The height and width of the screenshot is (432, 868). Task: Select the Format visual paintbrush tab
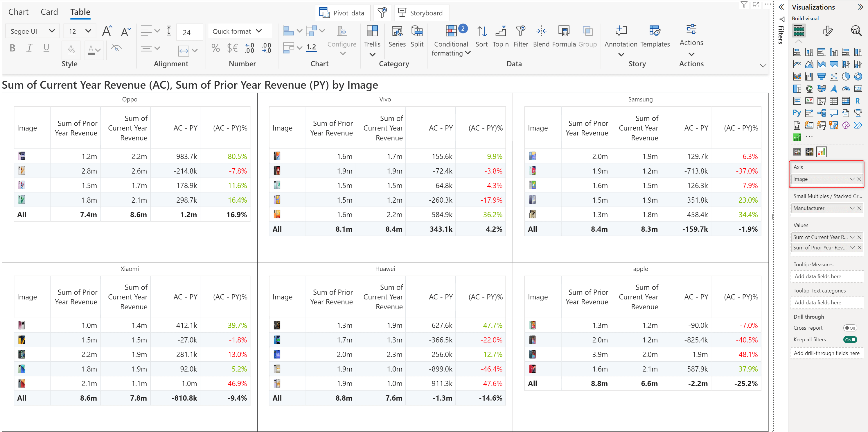(x=828, y=31)
